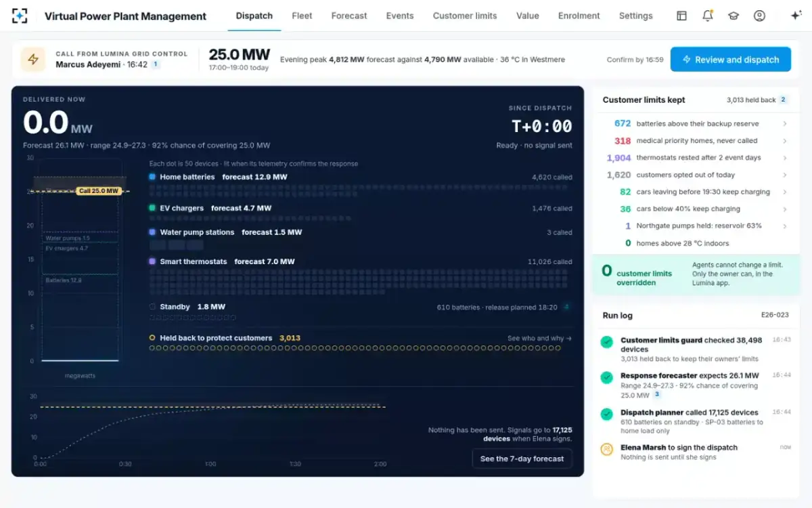Click the blue Home batteries square
Viewport: 812px width, 508px height.
pos(152,177)
